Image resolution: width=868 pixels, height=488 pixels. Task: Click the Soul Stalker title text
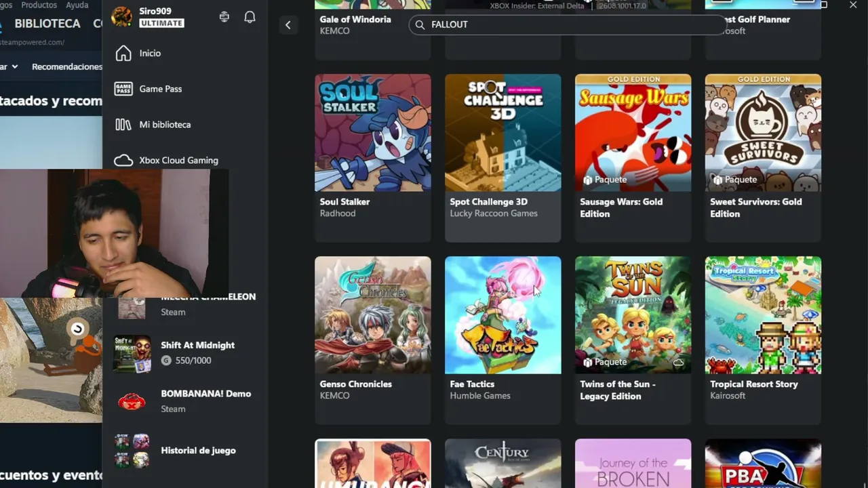click(345, 202)
